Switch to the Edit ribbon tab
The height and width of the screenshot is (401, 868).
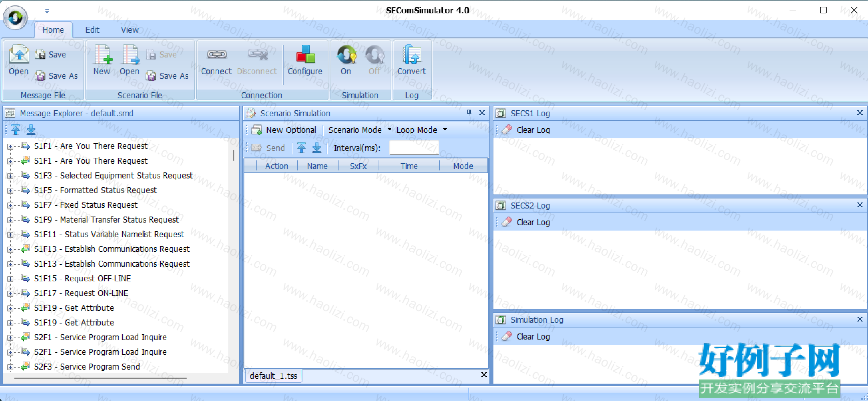coord(92,30)
